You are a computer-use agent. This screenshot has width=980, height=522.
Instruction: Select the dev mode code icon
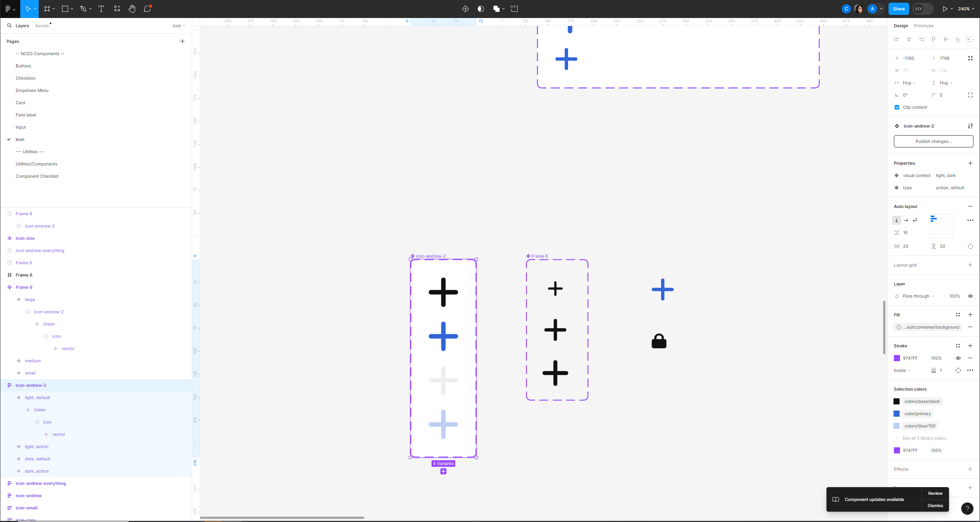click(918, 8)
